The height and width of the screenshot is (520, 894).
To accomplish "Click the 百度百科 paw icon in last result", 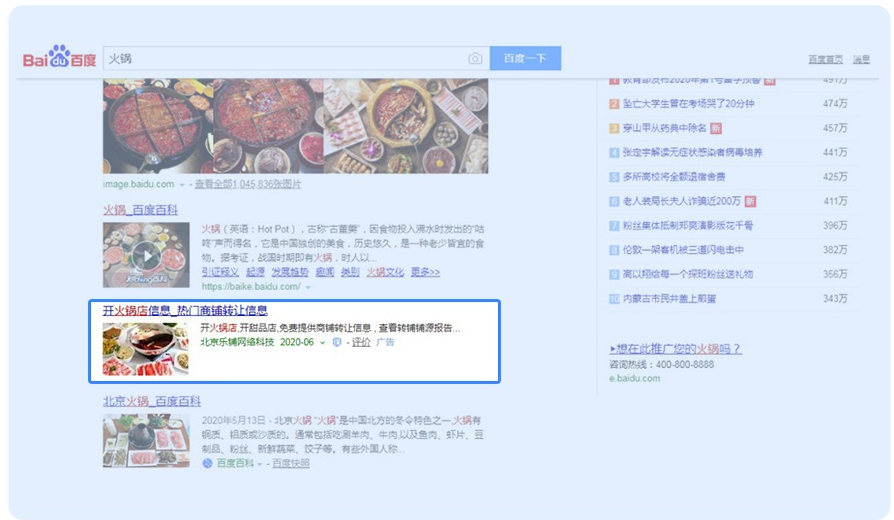I will click(x=208, y=463).
